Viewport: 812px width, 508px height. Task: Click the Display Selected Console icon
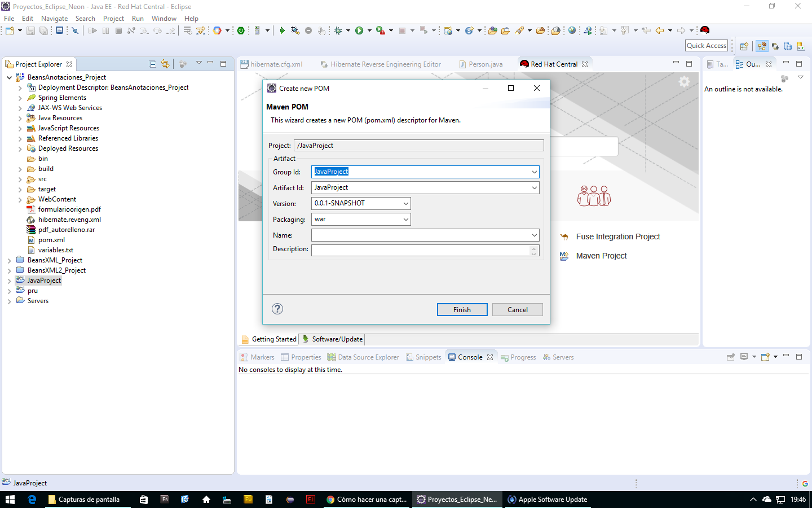pos(744,357)
